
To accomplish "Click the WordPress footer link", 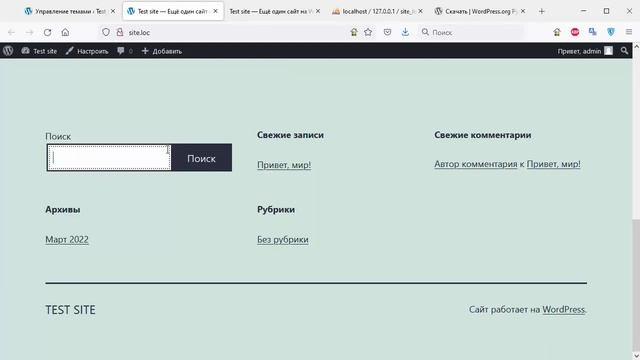I will tap(564, 309).
